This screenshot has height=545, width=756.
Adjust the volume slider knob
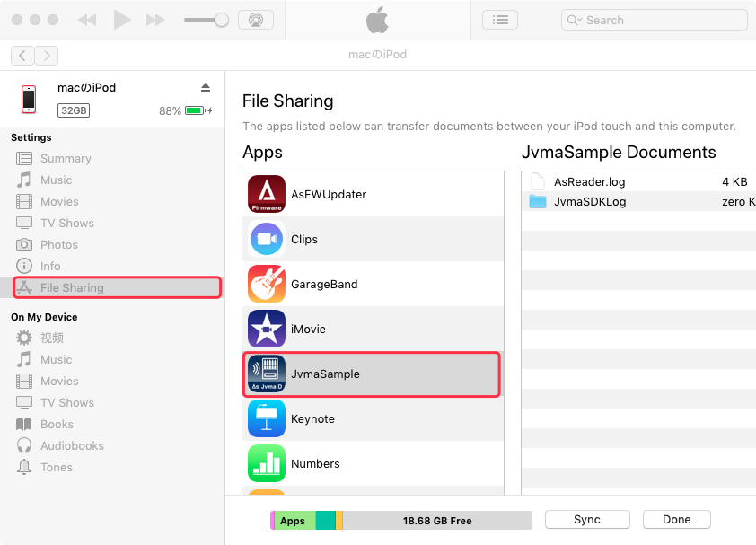click(x=221, y=20)
